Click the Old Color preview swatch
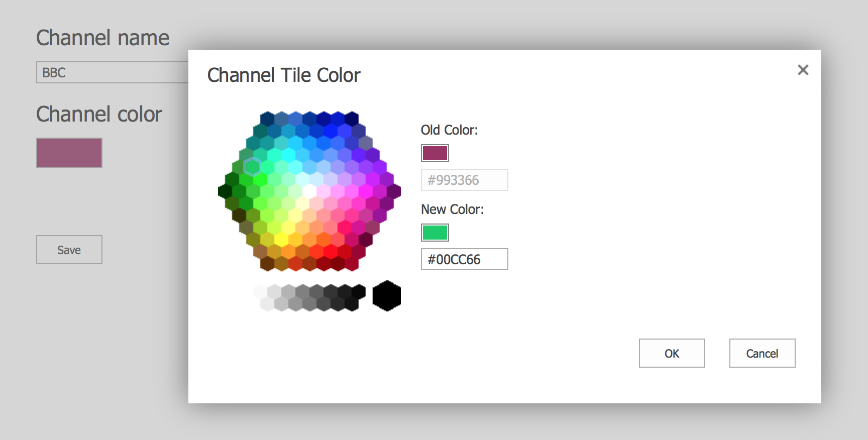This screenshot has height=440, width=868. (x=435, y=153)
